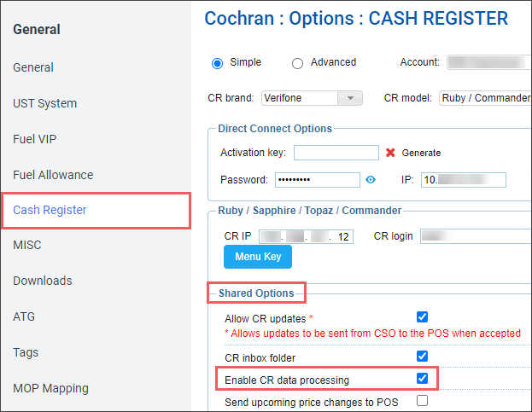Select the Simple radio option
532x412 pixels.
coord(217,62)
